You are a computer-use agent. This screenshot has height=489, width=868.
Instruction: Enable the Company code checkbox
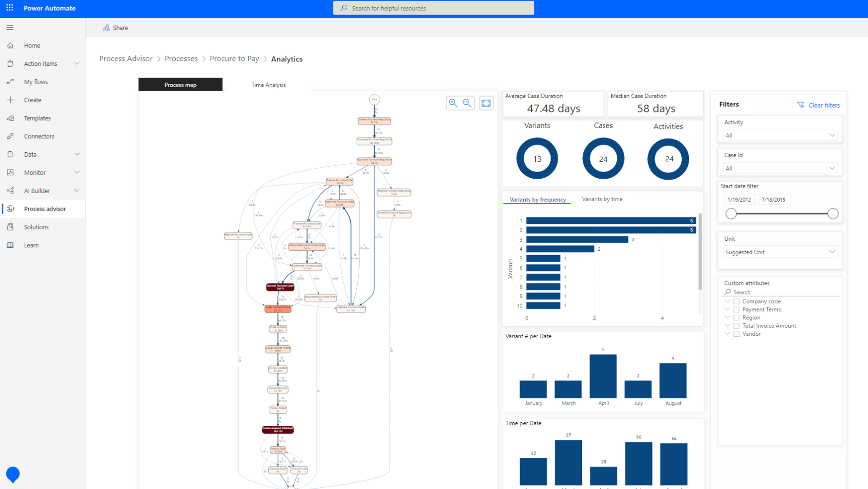tap(736, 302)
